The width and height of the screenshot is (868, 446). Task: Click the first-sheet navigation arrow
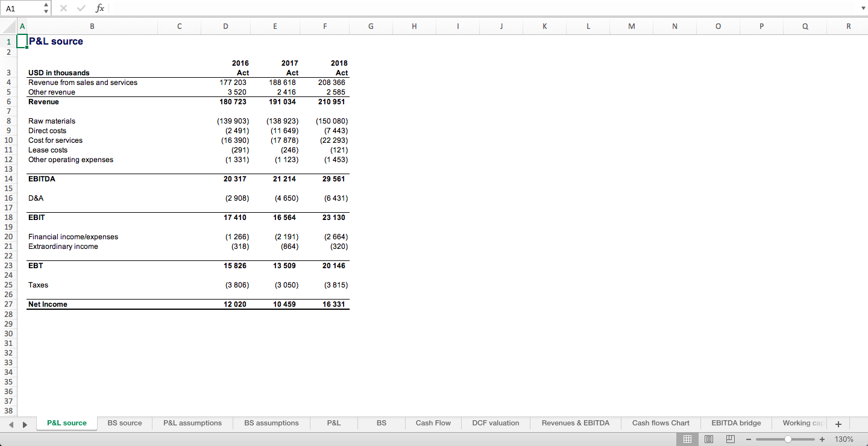(11, 424)
